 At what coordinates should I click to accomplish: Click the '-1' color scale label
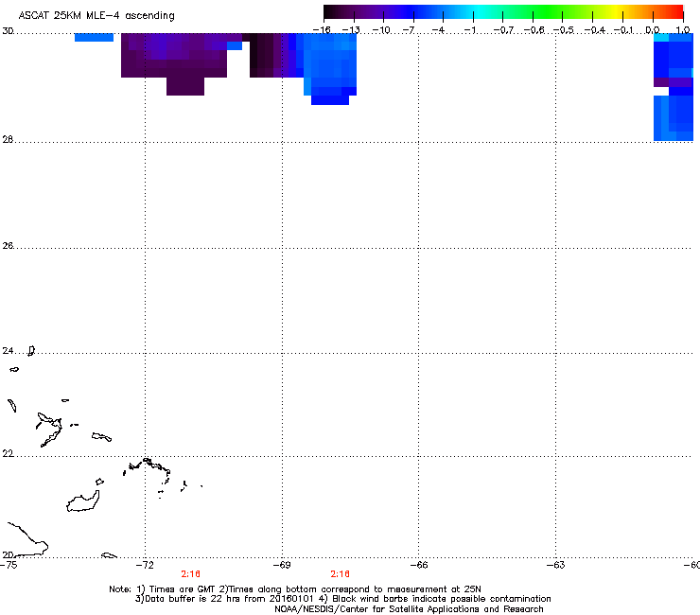click(x=469, y=30)
